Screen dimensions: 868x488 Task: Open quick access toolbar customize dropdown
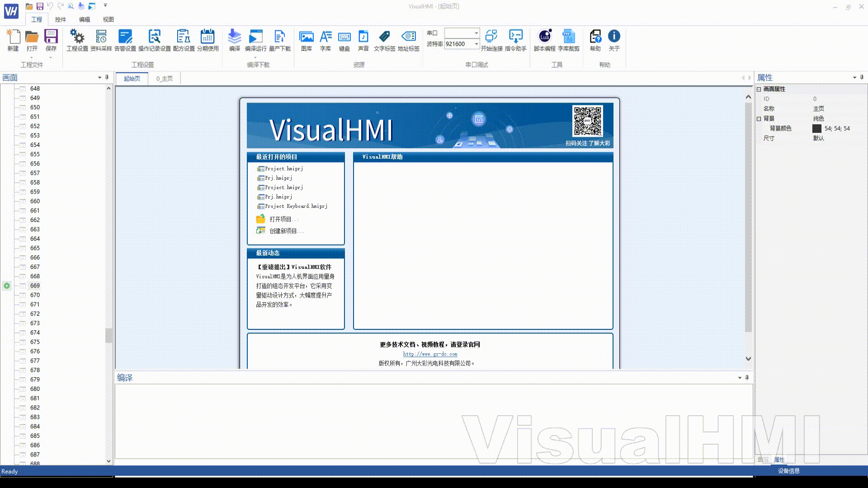105,5
